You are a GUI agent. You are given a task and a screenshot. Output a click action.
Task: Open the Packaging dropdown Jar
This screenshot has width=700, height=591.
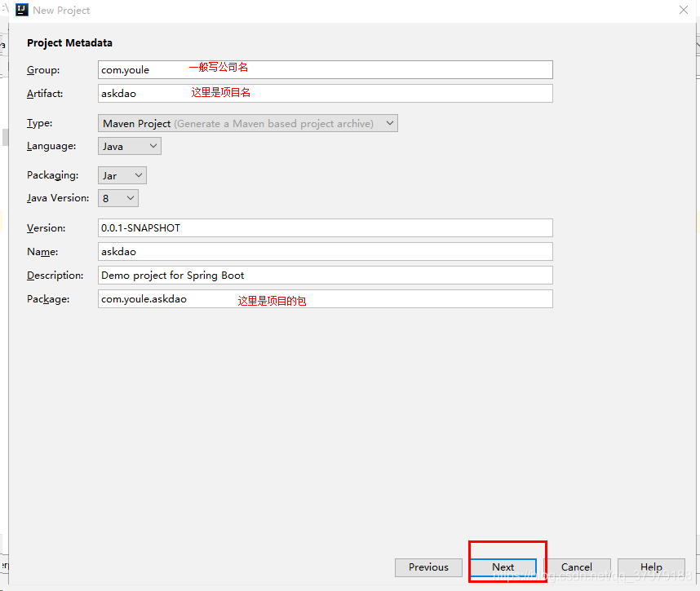pyautogui.click(x=122, y=175)
